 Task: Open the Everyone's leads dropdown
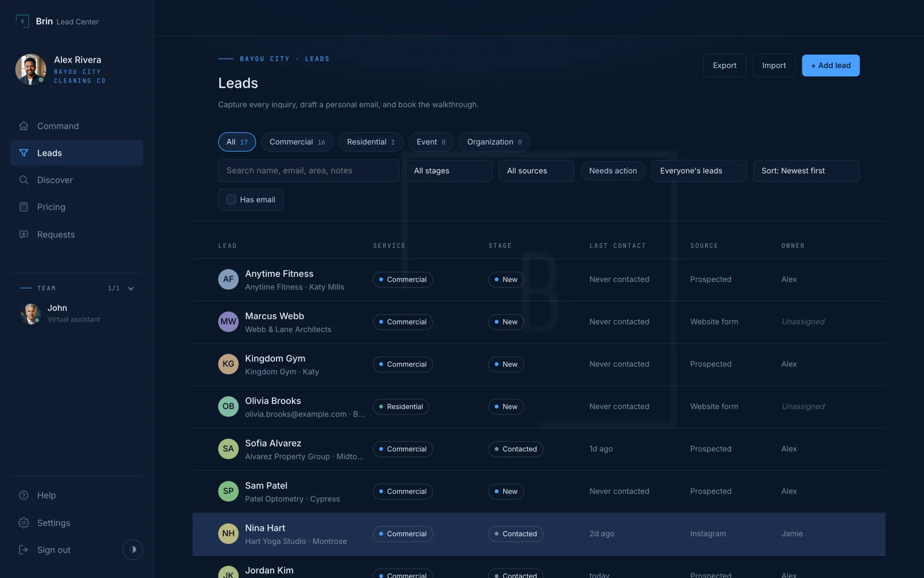click(x=699, y=171)
